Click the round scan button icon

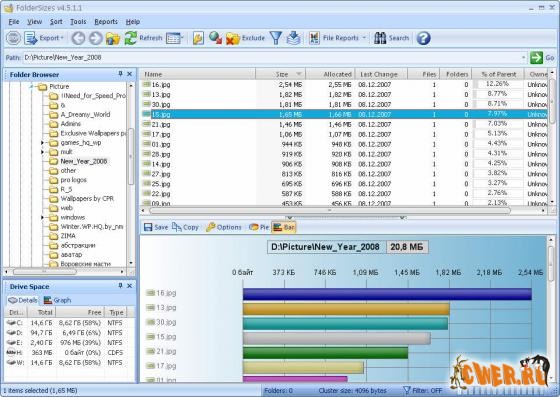pos(13,38)
